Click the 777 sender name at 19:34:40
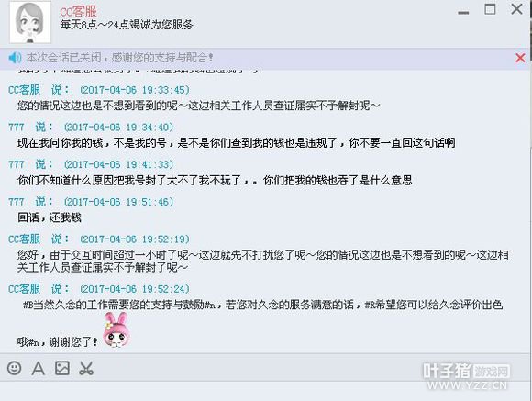Viewport: 532px width, 401px height. pos(17,127)
